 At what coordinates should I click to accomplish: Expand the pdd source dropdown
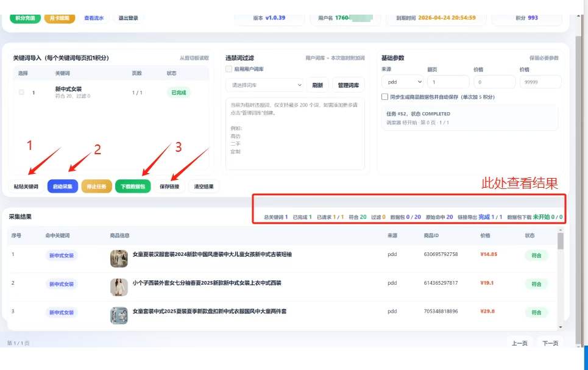403,82
